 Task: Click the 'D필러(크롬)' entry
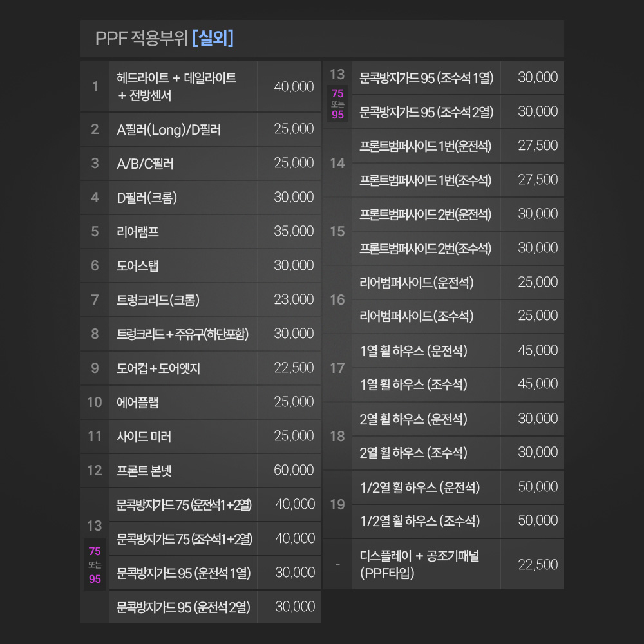point(147,198)
